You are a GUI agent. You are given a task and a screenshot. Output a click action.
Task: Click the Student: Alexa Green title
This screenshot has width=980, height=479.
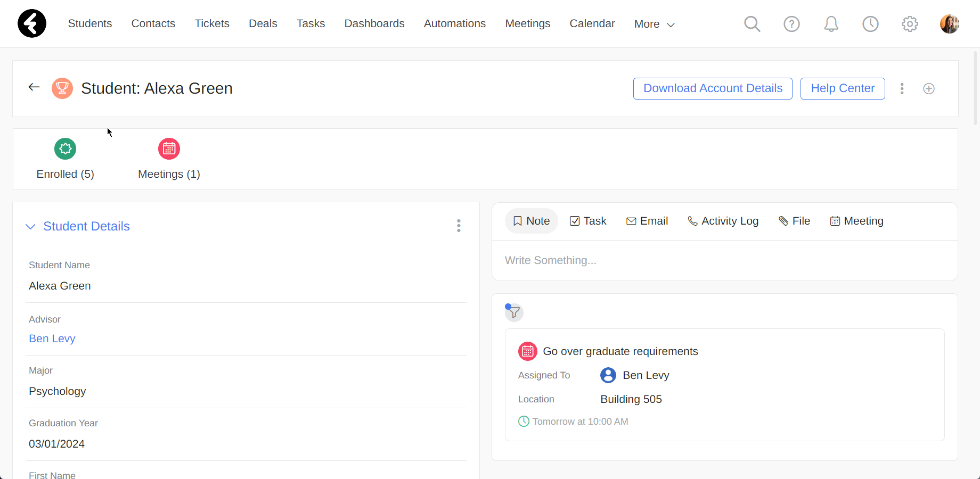[157, 88]
